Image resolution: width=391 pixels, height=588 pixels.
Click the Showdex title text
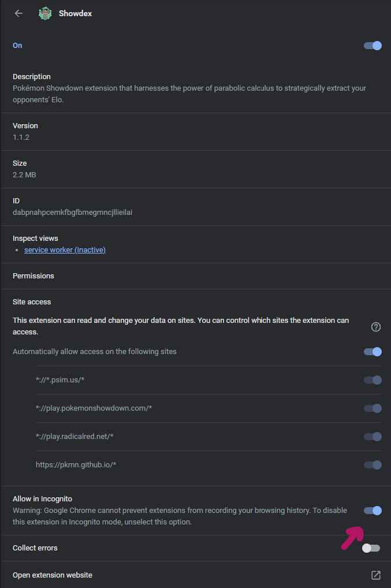(75, 13)
